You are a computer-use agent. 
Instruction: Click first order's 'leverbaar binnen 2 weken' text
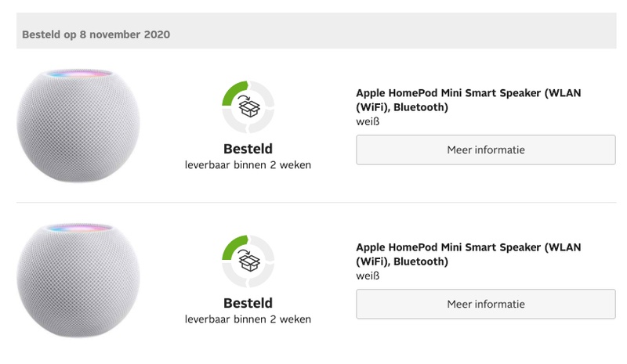pyautogui.click(x=248, y=164)
